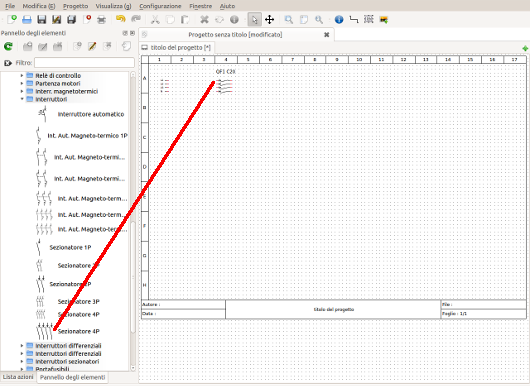Viewport: 530px width, 386px height.
Task: Reload the elements panel with green icon
Action: (x=8, y=46)
